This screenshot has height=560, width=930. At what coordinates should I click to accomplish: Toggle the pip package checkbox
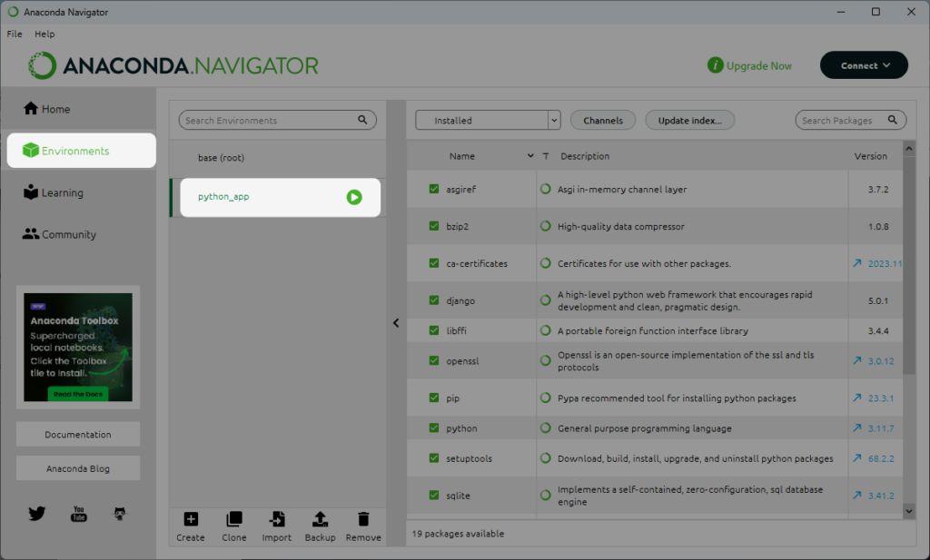pos(434,398)
